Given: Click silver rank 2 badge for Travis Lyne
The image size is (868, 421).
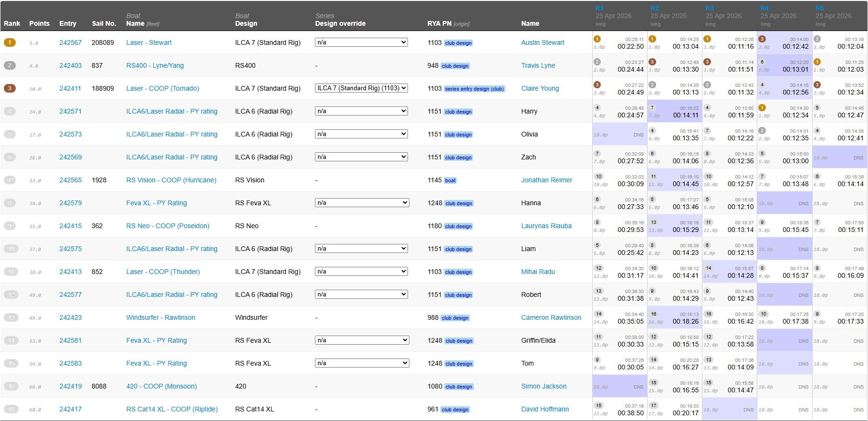Looking at the screenshot, I should tap(10, 65).
